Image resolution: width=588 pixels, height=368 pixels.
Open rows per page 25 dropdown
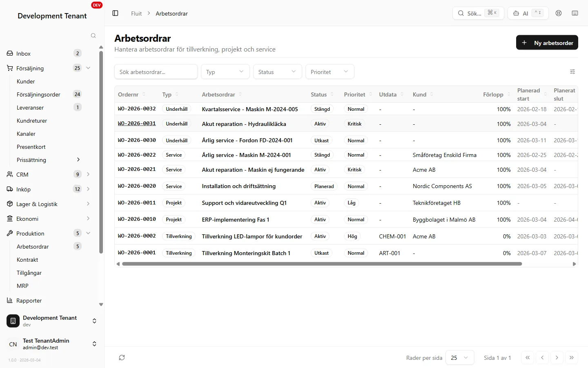pos(460,357)
